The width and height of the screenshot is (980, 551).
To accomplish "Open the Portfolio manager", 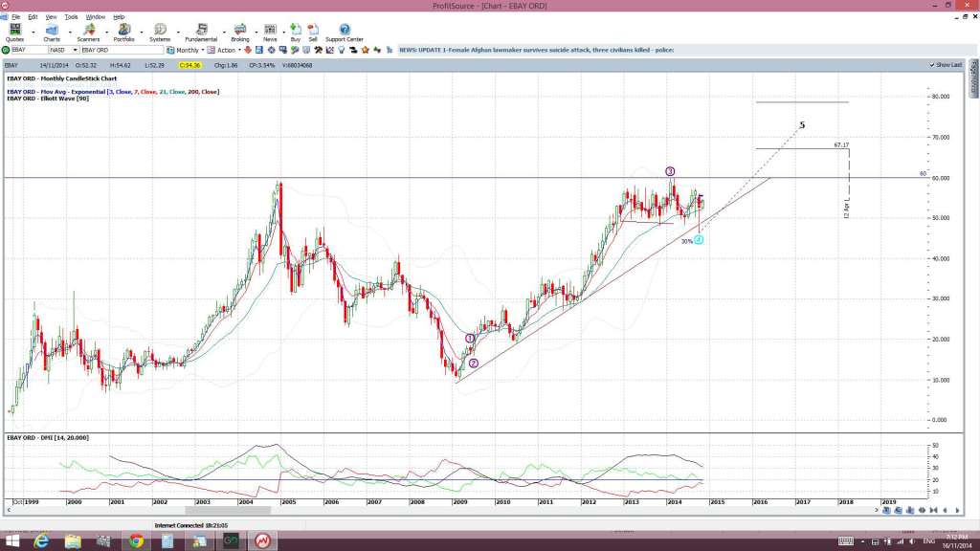I will coord(123,33).
